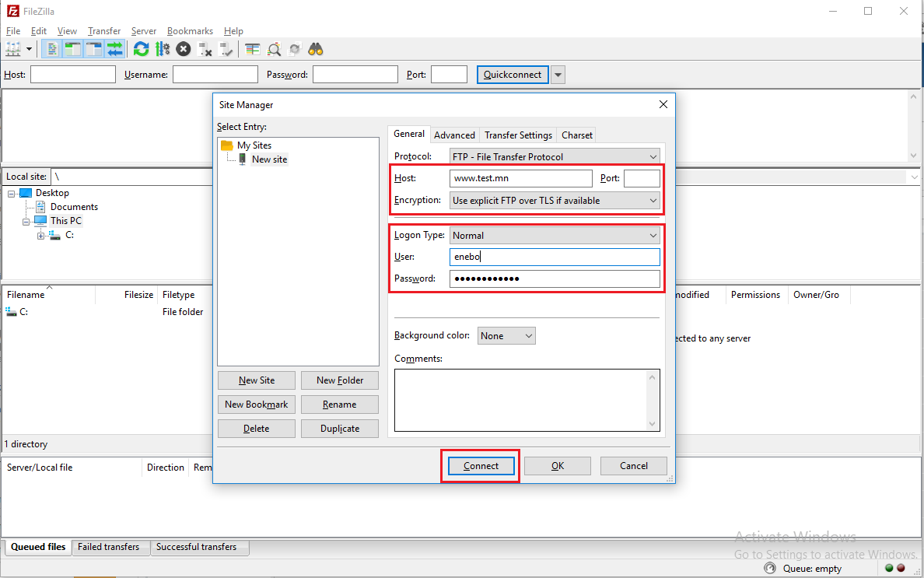Click the Connect button
The width and height of the screenshot is (924, 578).
(x=481, y=466)
